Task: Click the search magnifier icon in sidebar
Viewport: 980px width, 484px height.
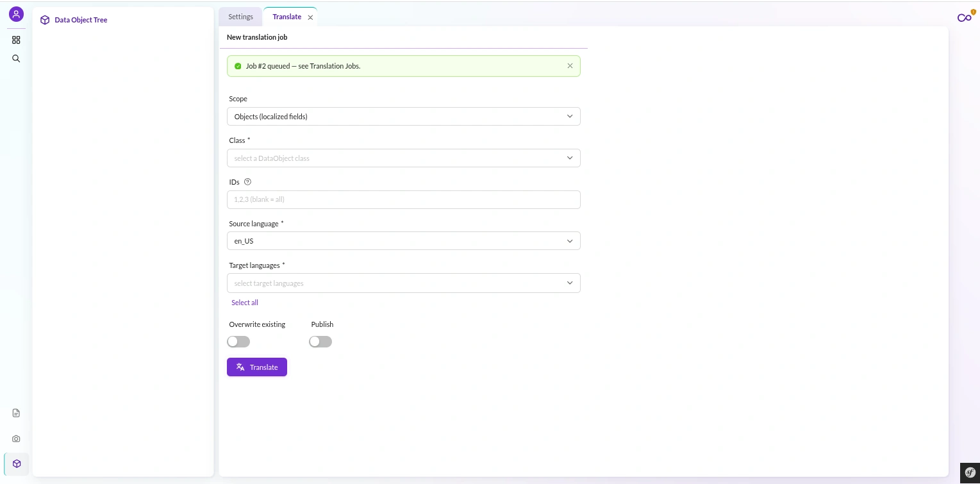Action: [16, 58]
